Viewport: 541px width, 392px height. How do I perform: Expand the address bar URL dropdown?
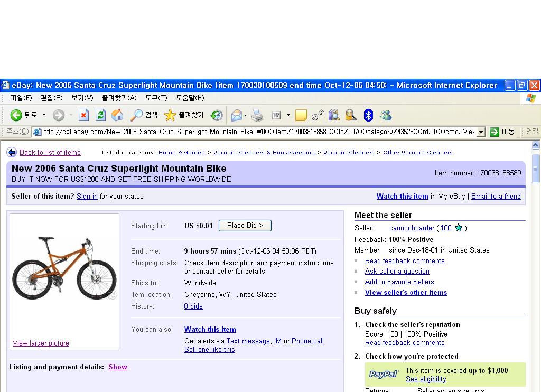point(481,132)
